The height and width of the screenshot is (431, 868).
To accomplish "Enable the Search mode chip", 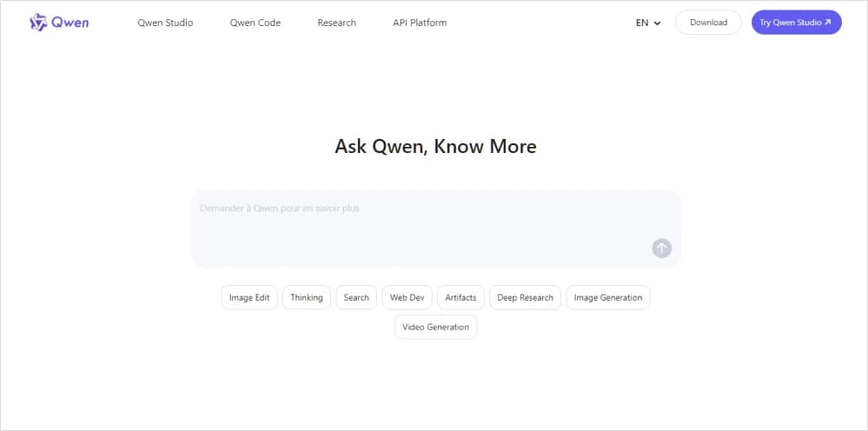I will 356,297.
